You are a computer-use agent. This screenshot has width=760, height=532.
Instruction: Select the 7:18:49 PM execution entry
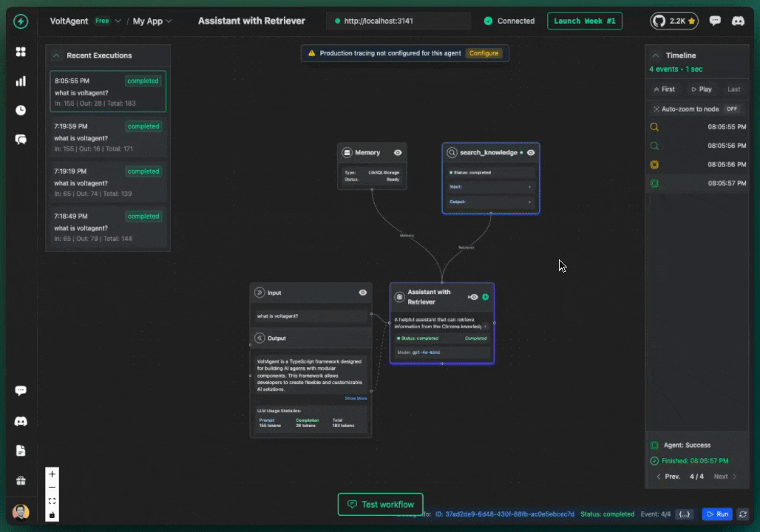click(x=108, y=228)
